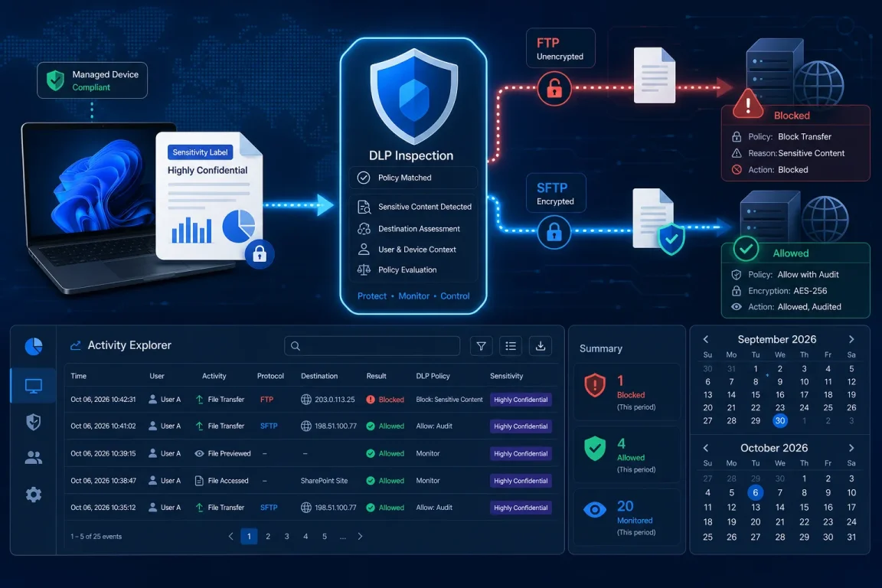
Task: Click the lock badge on Highly Confidential document
Action: click(260, 254)
